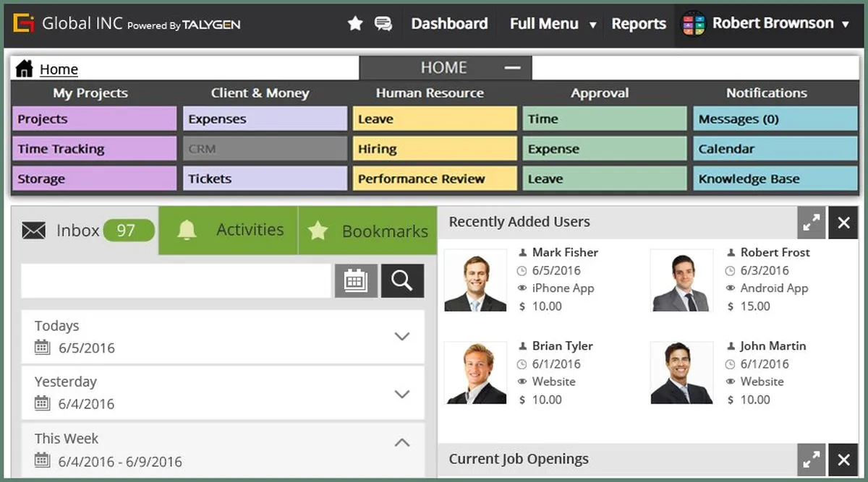This screenshot has width=868, height=482.
Task: Click the Inbox search input field
Action: pos(176,280)
